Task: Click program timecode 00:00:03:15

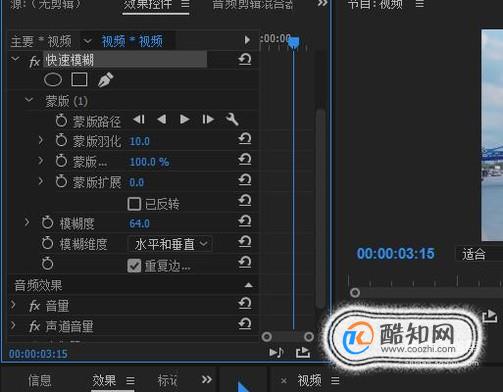Action: 396,254
